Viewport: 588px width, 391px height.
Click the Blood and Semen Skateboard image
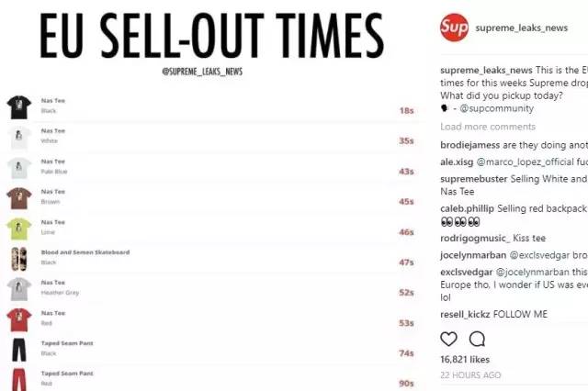tap(19, 259)
